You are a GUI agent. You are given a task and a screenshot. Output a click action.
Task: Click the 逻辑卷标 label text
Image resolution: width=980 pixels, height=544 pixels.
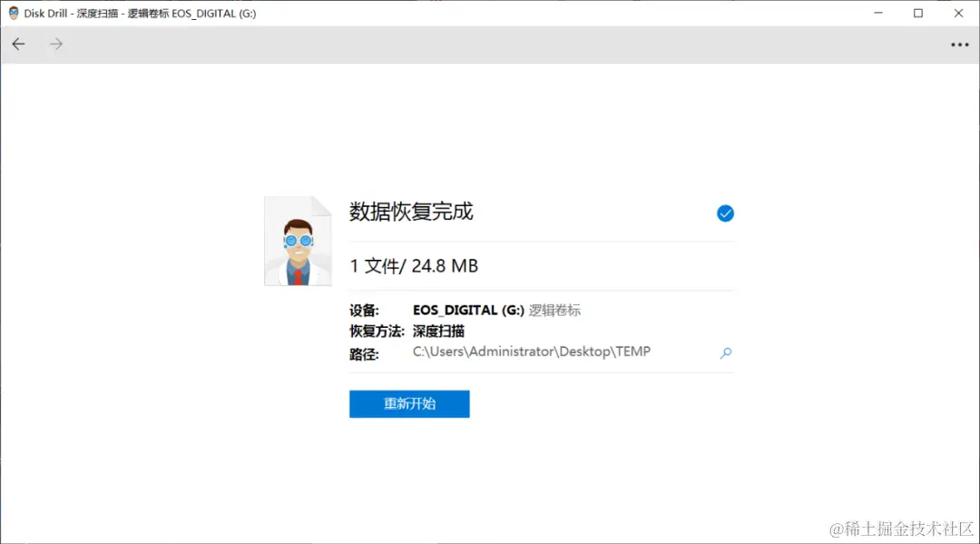pos(554,310)
